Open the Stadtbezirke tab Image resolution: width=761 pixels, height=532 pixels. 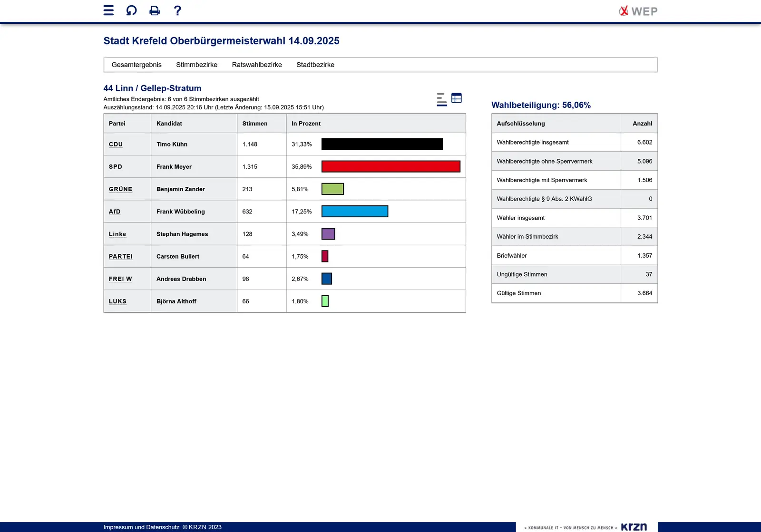click(315, 64)
